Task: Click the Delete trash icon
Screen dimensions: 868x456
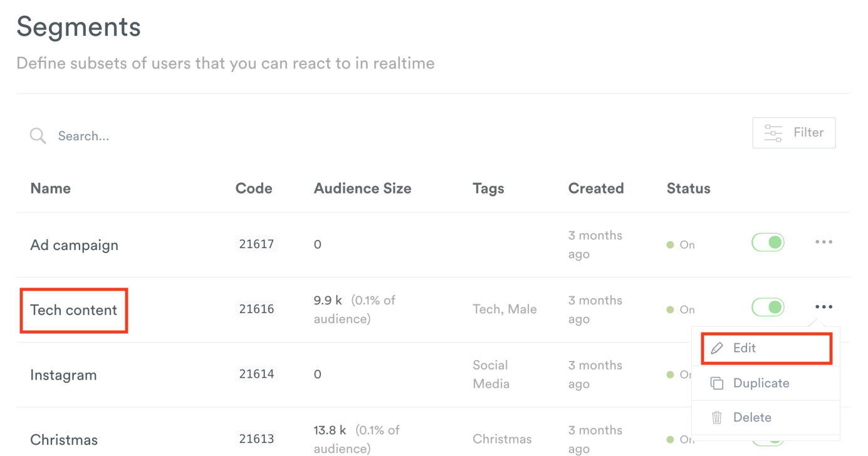Action: pyautogui.click(x=717, y=417)
